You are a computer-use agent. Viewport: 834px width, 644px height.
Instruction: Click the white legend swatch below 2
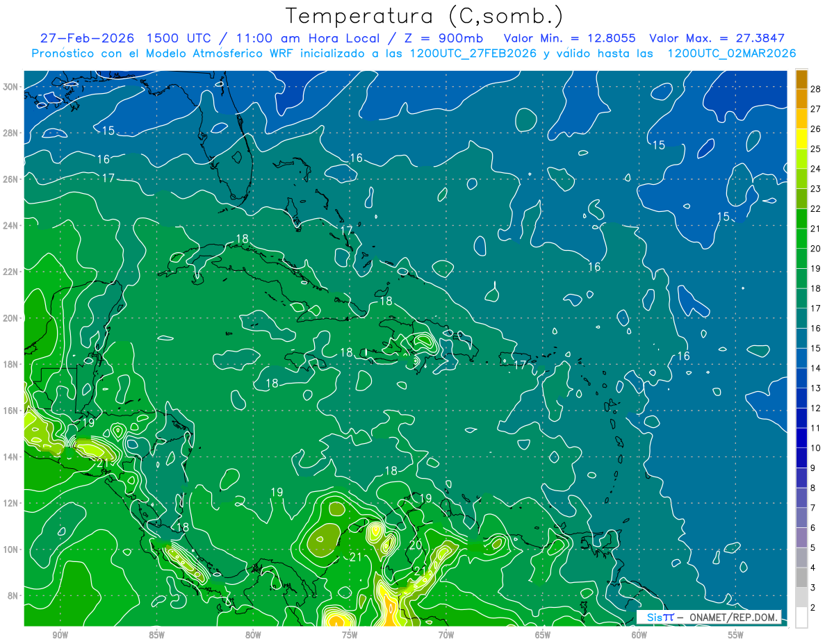[801, 618]
